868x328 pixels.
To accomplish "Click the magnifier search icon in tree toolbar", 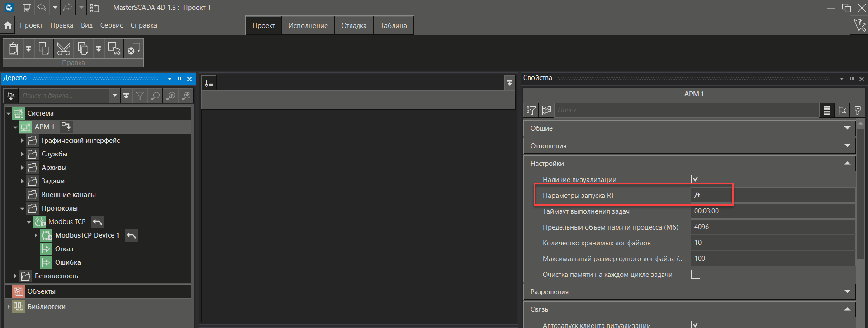I will 155,96.
